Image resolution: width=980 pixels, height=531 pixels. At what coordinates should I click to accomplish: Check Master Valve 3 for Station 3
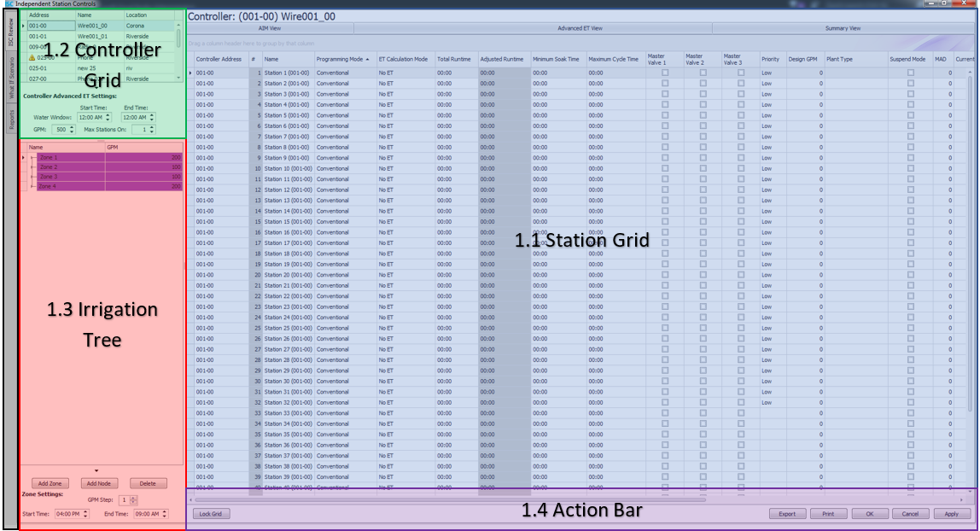coord(741,94)
